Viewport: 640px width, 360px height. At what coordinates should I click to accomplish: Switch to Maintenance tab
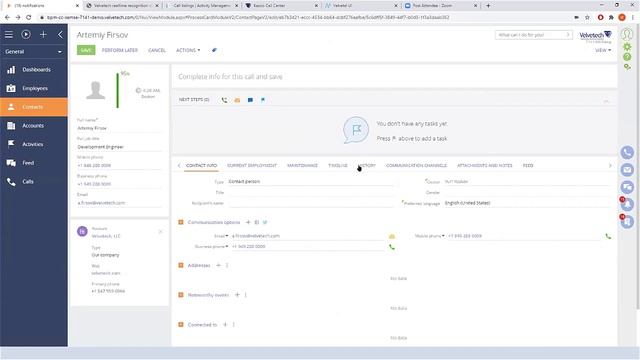[302, 166]
